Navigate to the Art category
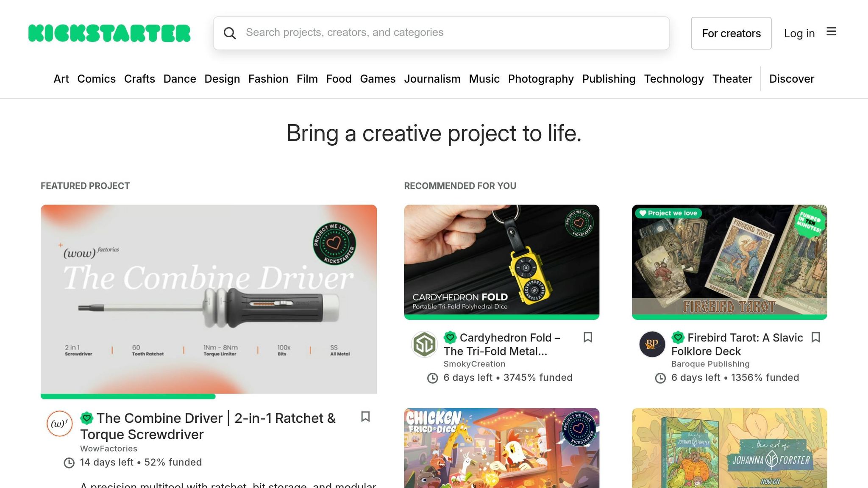The image size is (868, 488). 61,79
